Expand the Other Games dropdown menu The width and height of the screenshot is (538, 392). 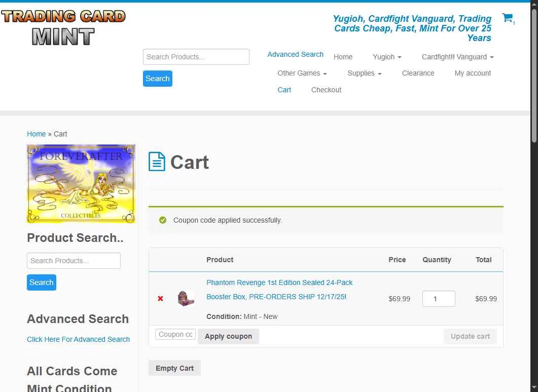coord(302,74)
